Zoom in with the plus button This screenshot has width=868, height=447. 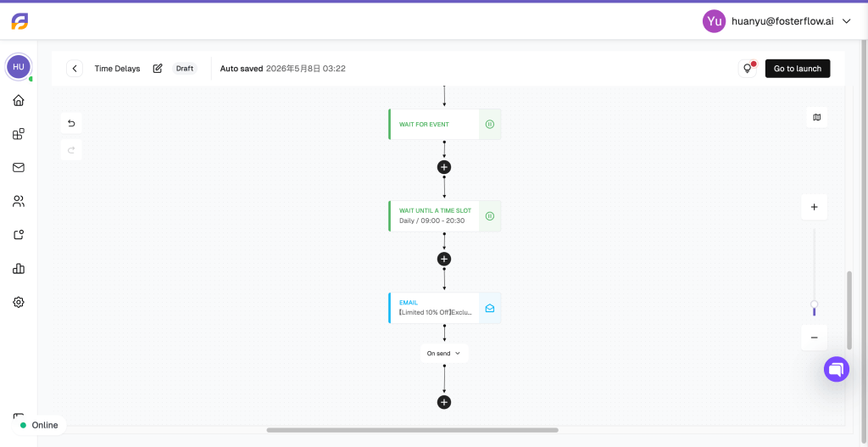tap(814, 207)
